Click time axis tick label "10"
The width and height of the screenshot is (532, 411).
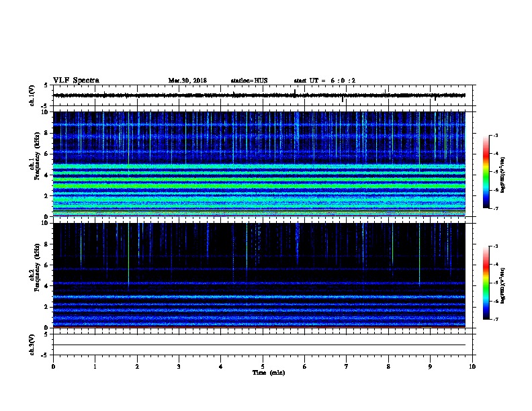click(472, 367)
